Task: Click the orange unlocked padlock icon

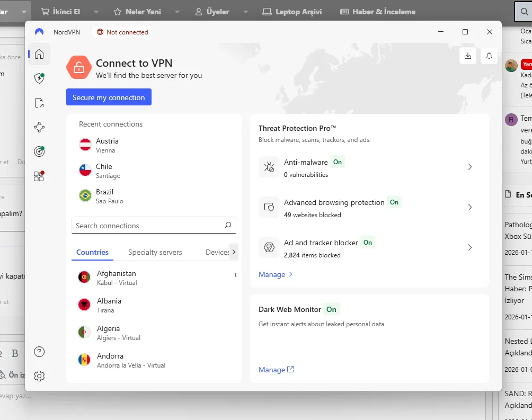Action: click(x=79, y=67)
